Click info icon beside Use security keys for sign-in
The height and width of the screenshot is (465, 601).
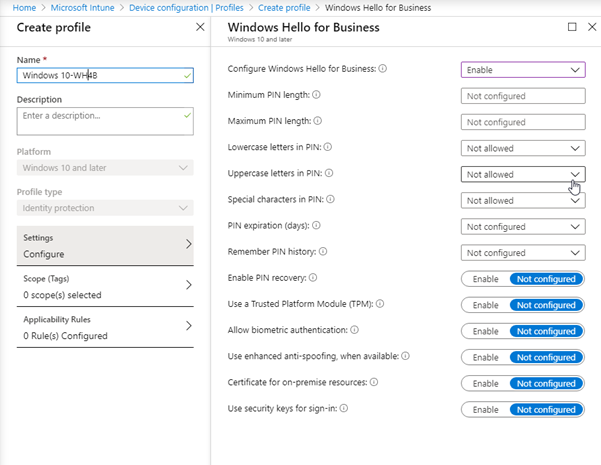[x=344, y=408]
